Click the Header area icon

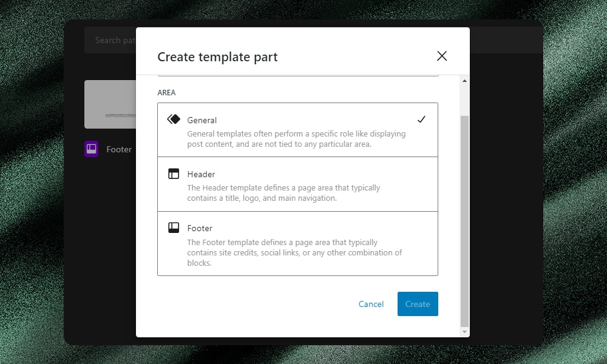(x=172, y=174)
